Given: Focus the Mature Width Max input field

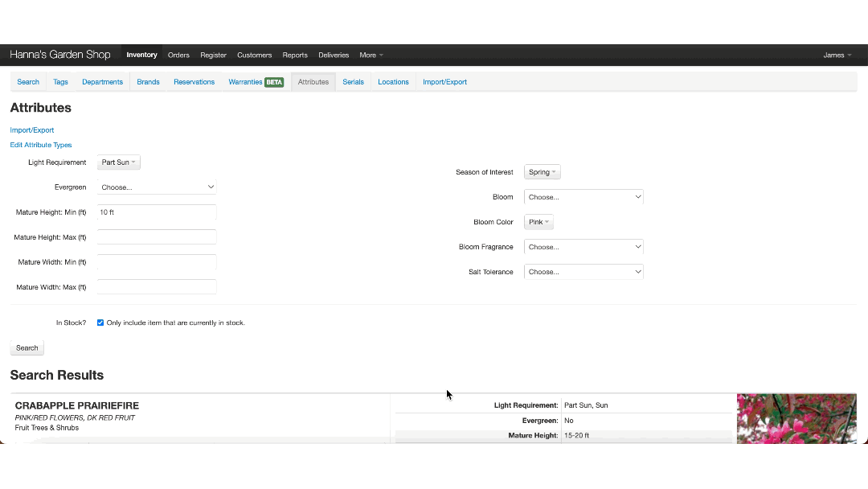Looking at the screenshot, I should coord(157,287).
